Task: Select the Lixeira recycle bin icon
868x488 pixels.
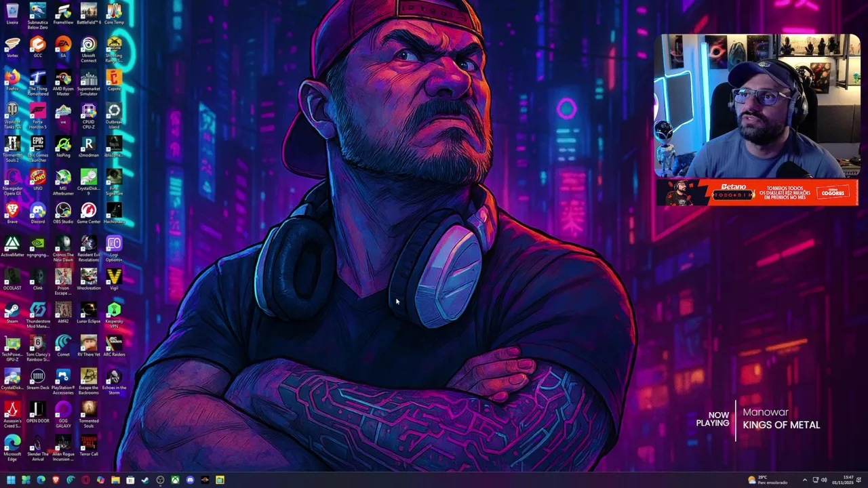Action: (x=12, y=14)
